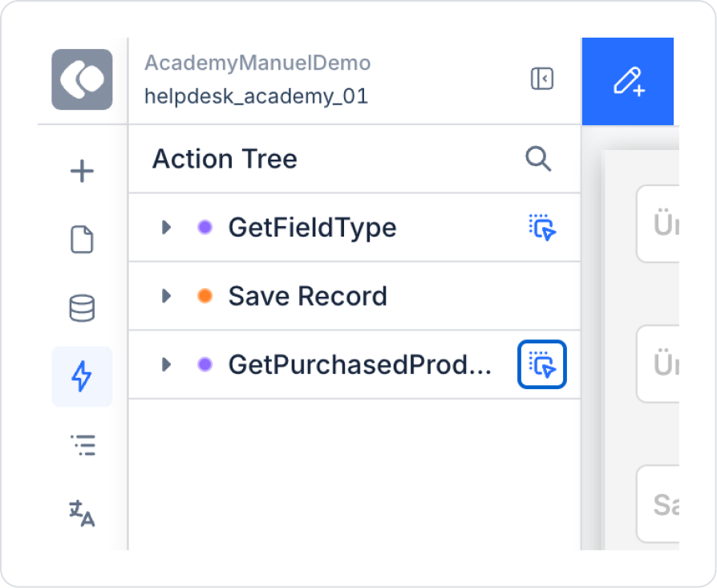The image size is (717, 588).
Task: Expand the GetFieldType tree arrow
Action: (x=167, y=227)
